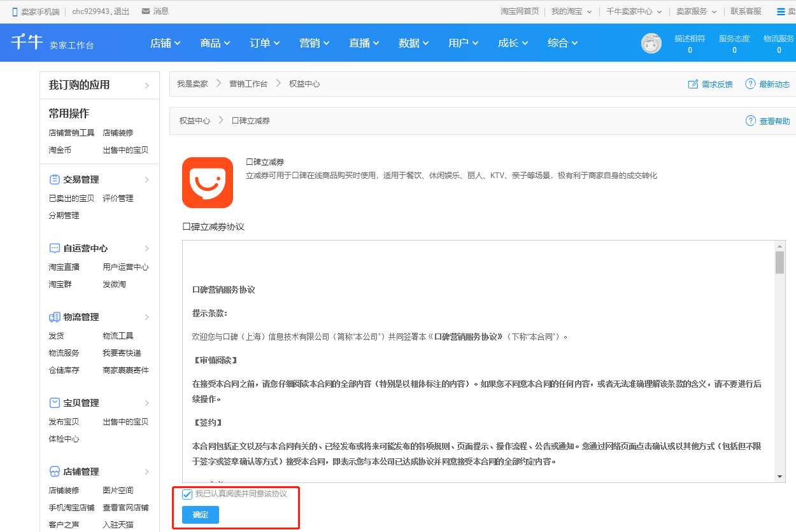Click the 最新动态 question mark icon
This screenshot has height=532, width=796.
point(750,84)
